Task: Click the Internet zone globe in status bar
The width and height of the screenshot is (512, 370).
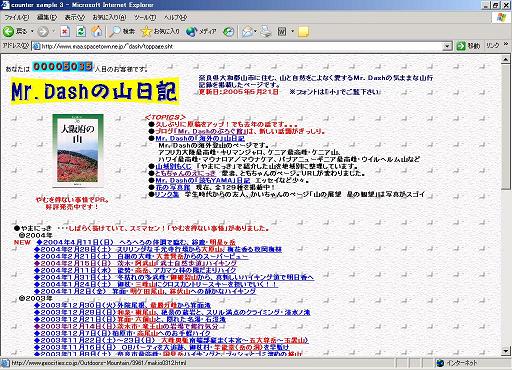Action: point(440,363)
